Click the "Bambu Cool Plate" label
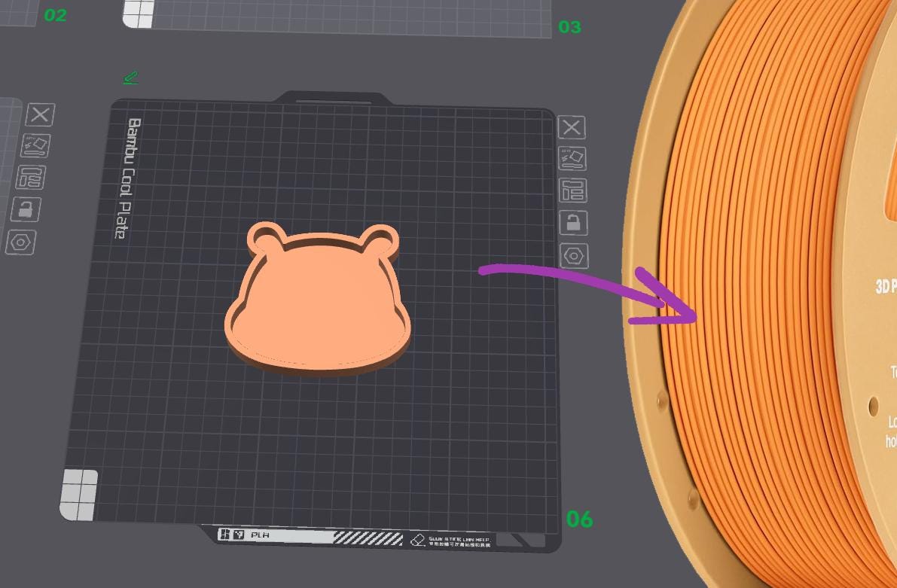 click(127, 178)
